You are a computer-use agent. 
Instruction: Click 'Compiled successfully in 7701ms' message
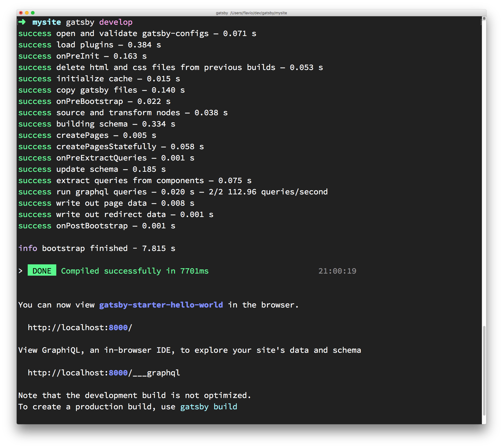point(135,271)
